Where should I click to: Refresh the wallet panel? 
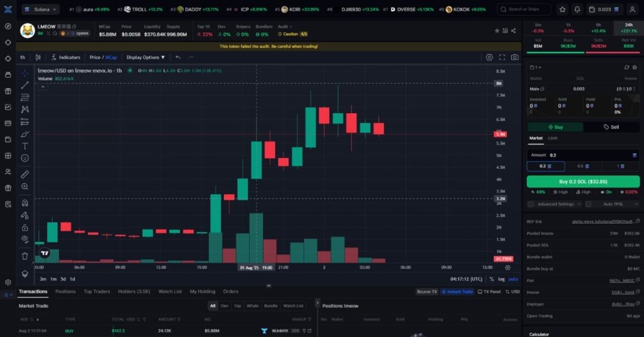pyautogui.click(x=627, y=67)
